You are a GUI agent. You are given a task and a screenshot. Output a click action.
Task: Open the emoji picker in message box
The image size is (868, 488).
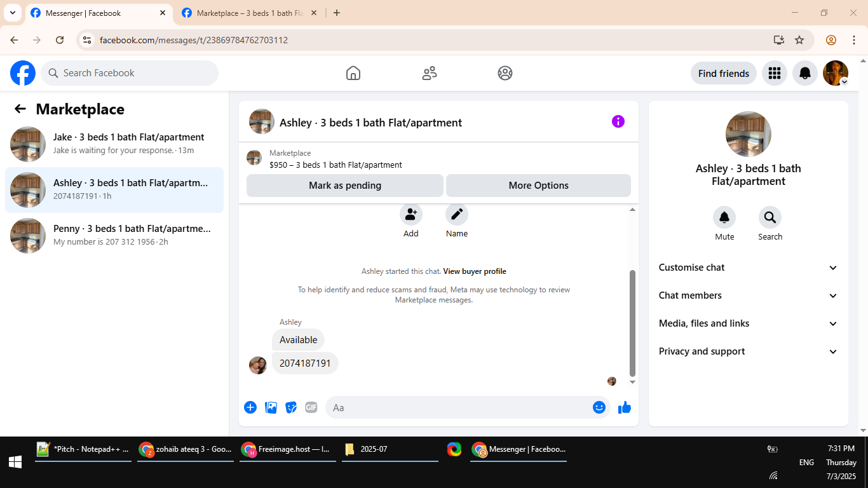click(x=599, y=407)
